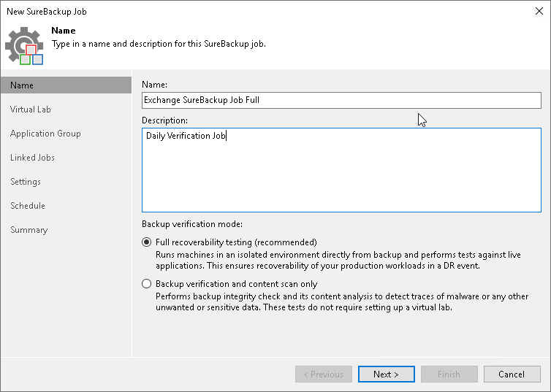Click the disabled Previous button
Screen dimensions: 551x392
(323, 374)
